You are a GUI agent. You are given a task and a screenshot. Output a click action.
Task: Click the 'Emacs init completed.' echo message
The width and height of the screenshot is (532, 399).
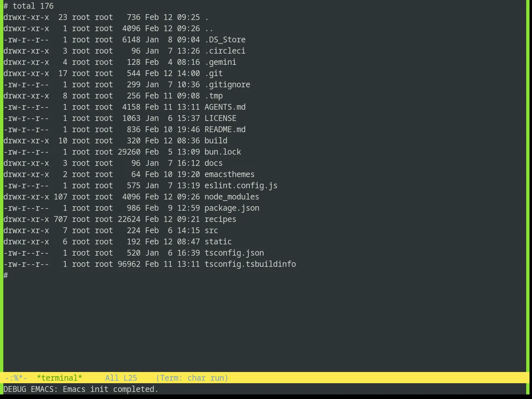111,389
